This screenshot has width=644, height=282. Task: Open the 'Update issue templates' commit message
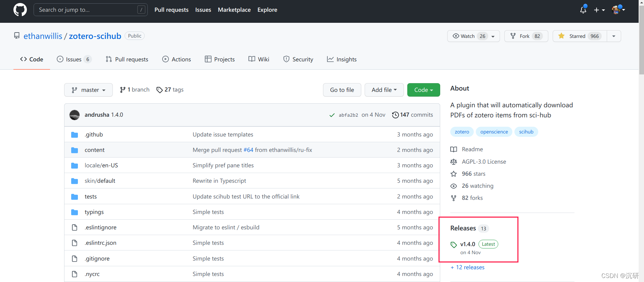223,134
